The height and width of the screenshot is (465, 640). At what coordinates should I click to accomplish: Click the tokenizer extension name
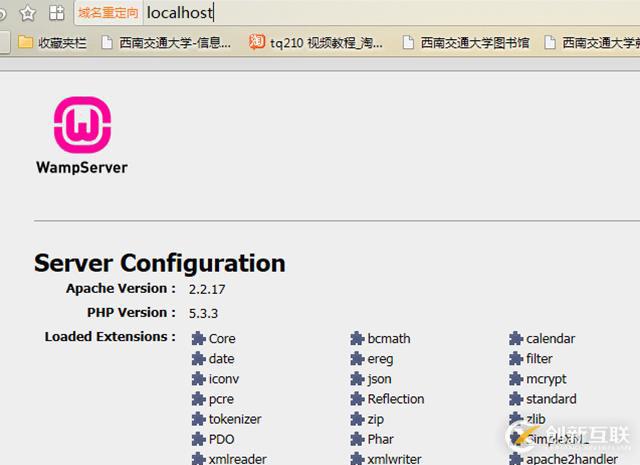(x=235, y=419)
